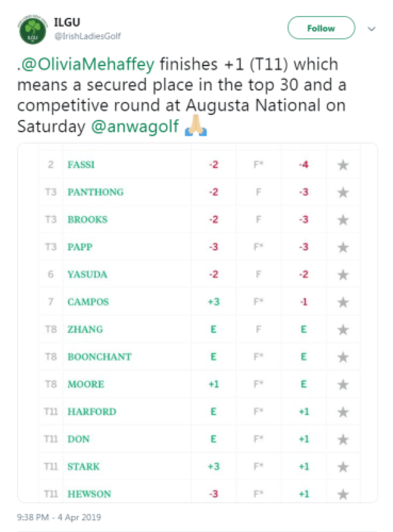Screen dimensions: 393x532
Task: Open the tweet options chevron menu
Action: click(x=372, y=28)
